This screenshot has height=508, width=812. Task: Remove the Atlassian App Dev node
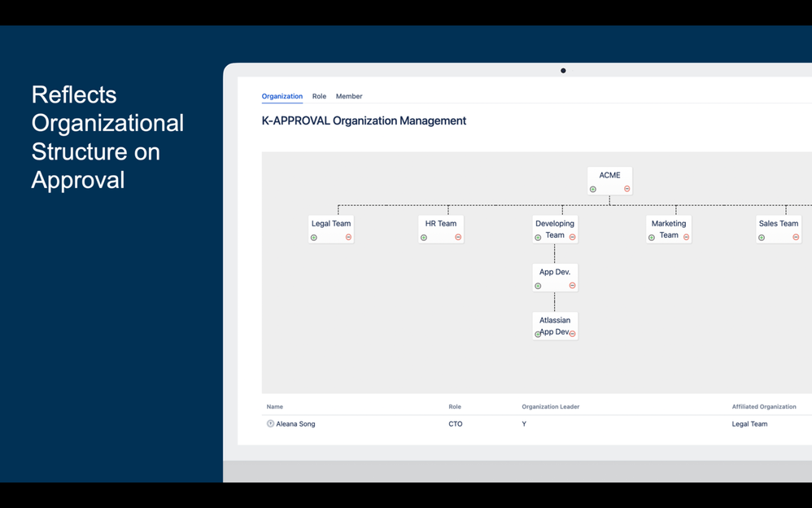572,333
